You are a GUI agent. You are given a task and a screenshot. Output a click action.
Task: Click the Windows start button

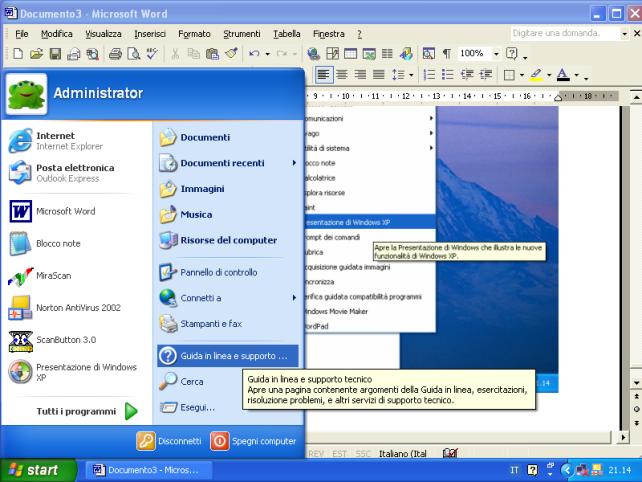tap(38, 470)
